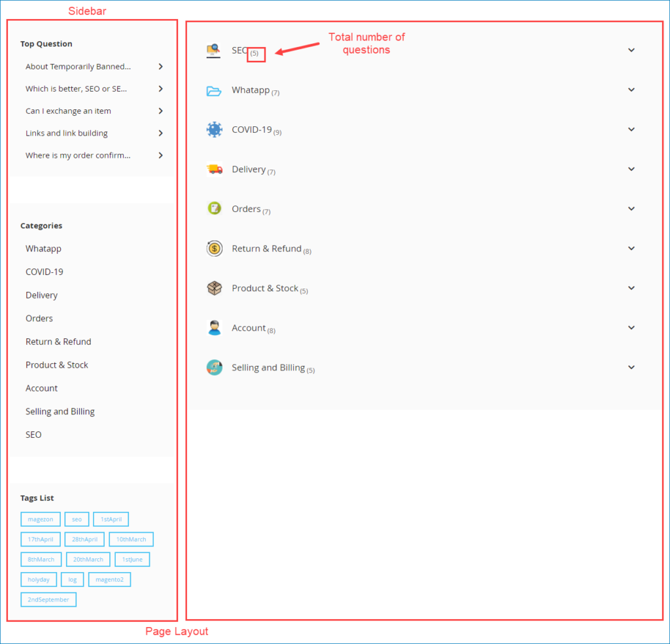Click the Orders notepad icon

click(215, 209)
